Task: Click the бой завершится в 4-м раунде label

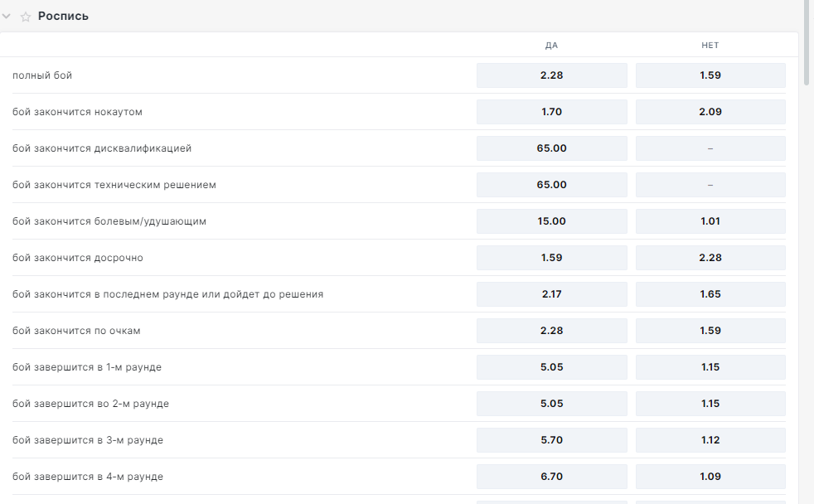Action: click(88, 477)
